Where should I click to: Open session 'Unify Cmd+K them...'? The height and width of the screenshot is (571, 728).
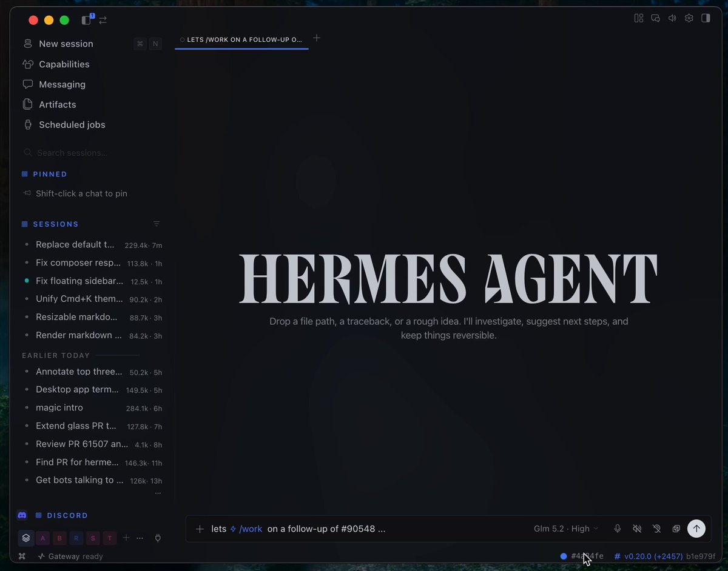coord(92,299)
